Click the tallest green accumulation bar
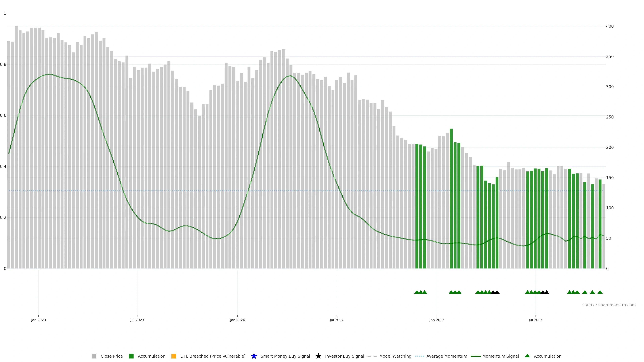The image size is (644, 362). click(451, 200)
